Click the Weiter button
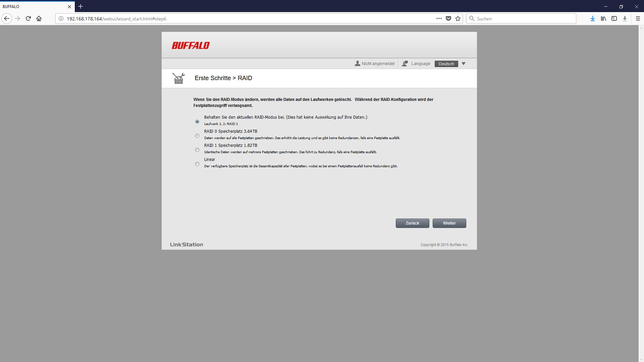 (449, 223)
